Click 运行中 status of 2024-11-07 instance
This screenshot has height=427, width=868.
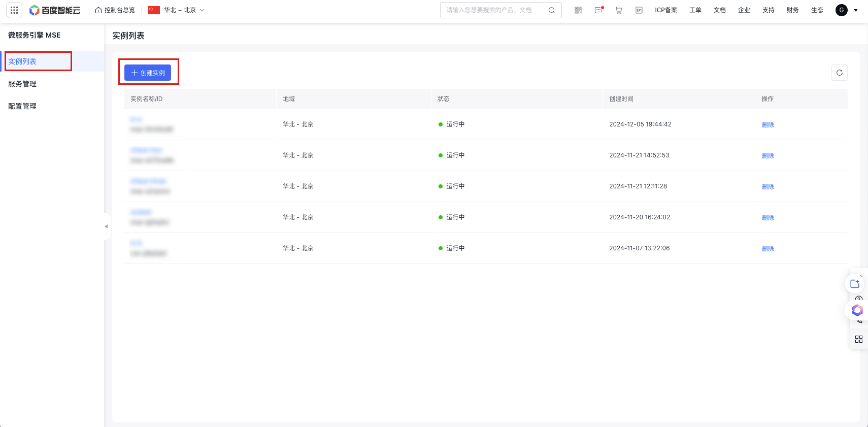coord(452,248)
